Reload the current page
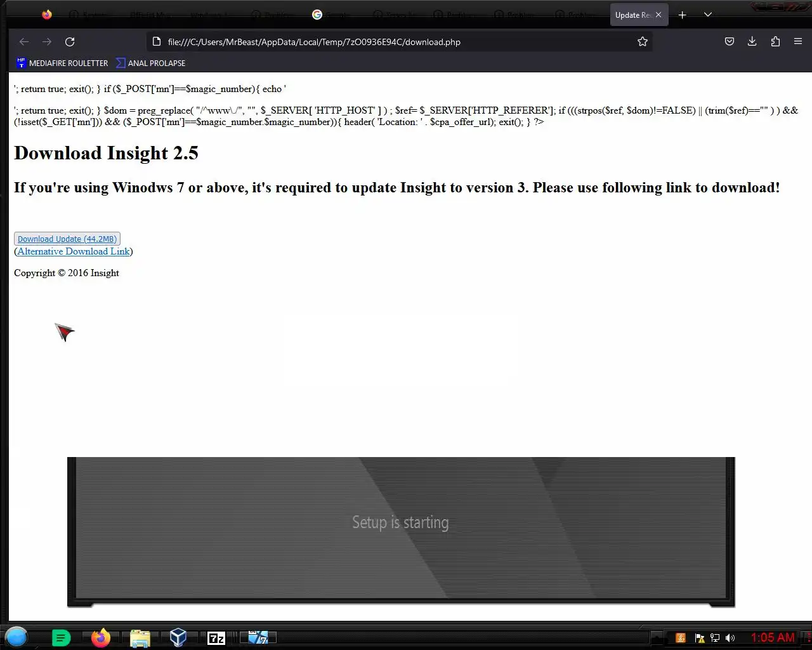The height and width of the screenshot is (650, 812). click(x=70, y=42)
